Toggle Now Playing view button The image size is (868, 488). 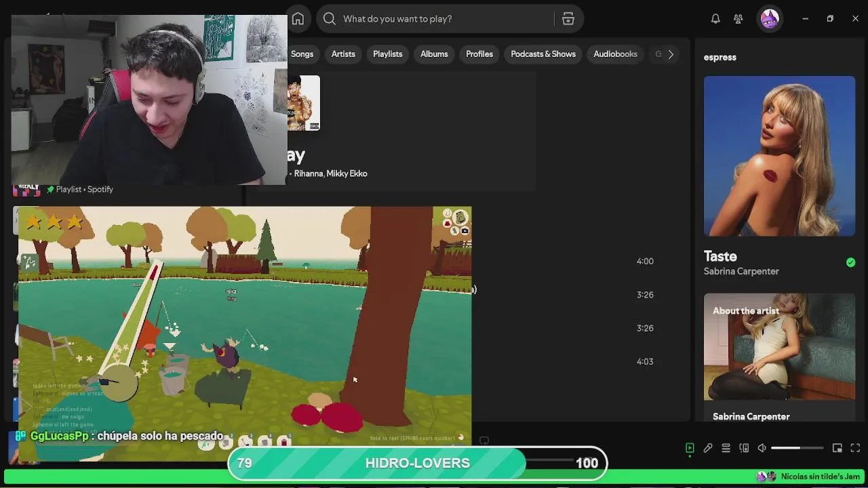(x=690, y=448)
